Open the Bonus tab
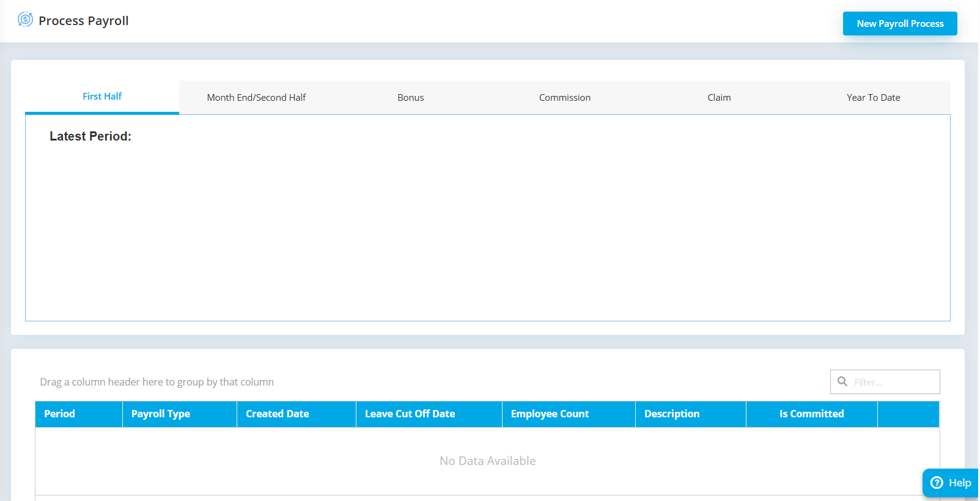This screenshot has width=980, height=501. [410, 98]
